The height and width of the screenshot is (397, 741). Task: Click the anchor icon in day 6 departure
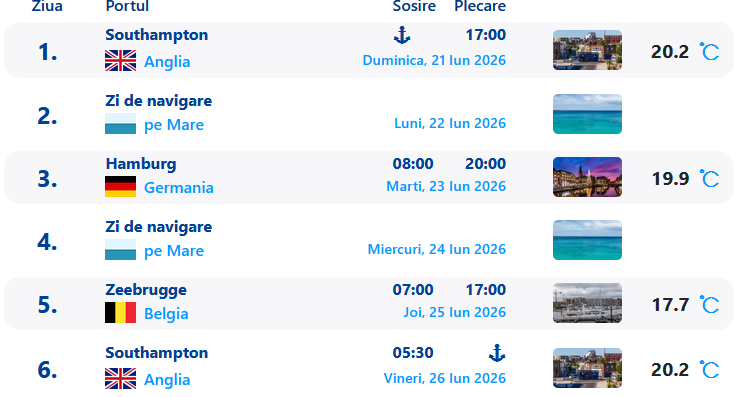click(x=497, y=353)
